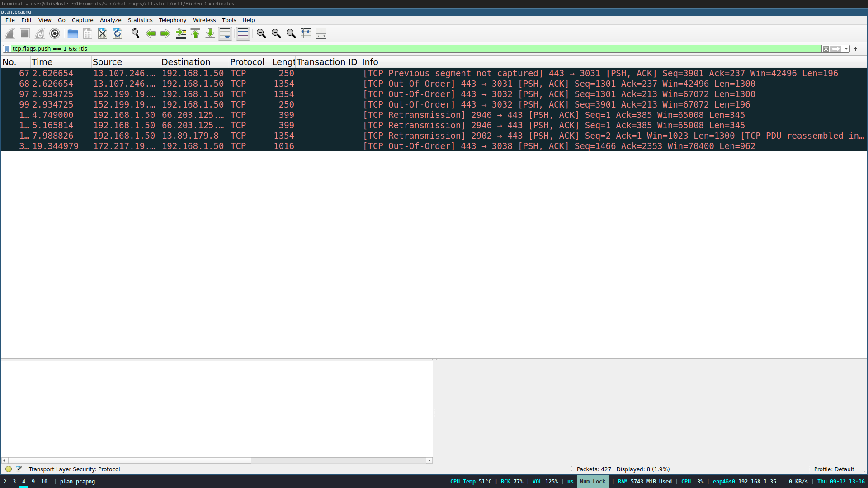Screen dimensions: 868x488
Task: Add a display filter button
Action: pos(855,49)
